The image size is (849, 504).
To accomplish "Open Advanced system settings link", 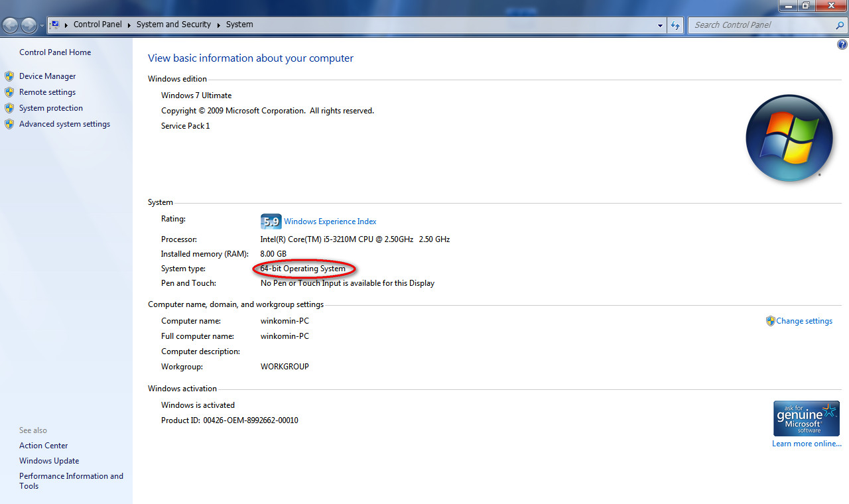I will pyautogui.click(x=64, y=124).
